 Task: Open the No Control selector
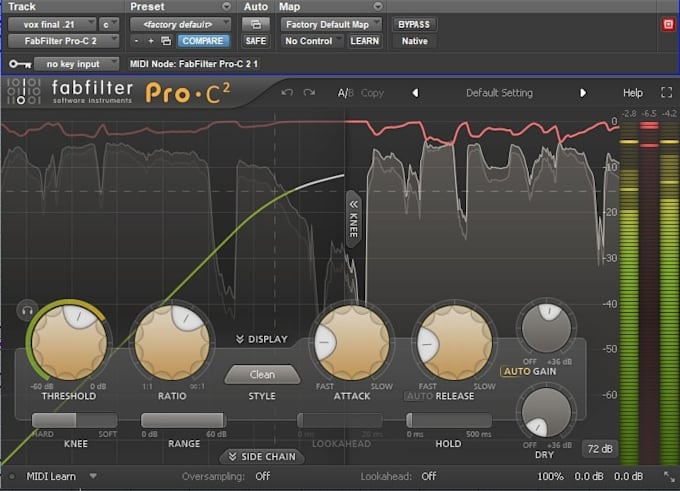tap(312, 41)
